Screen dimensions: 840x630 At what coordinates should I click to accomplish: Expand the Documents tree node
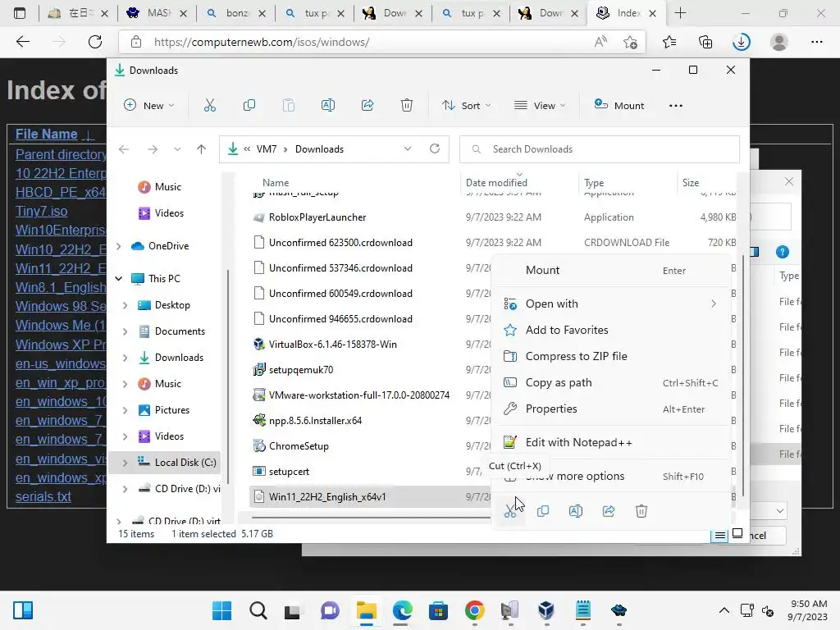[125, 331]
